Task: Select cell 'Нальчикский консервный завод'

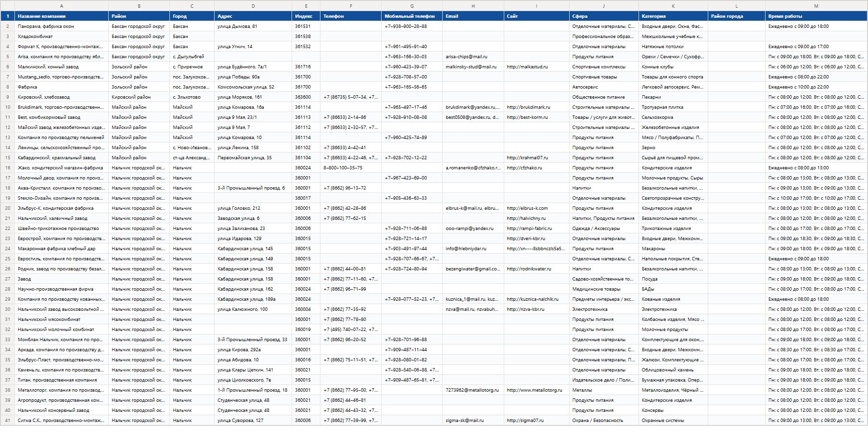Action: 62,410
